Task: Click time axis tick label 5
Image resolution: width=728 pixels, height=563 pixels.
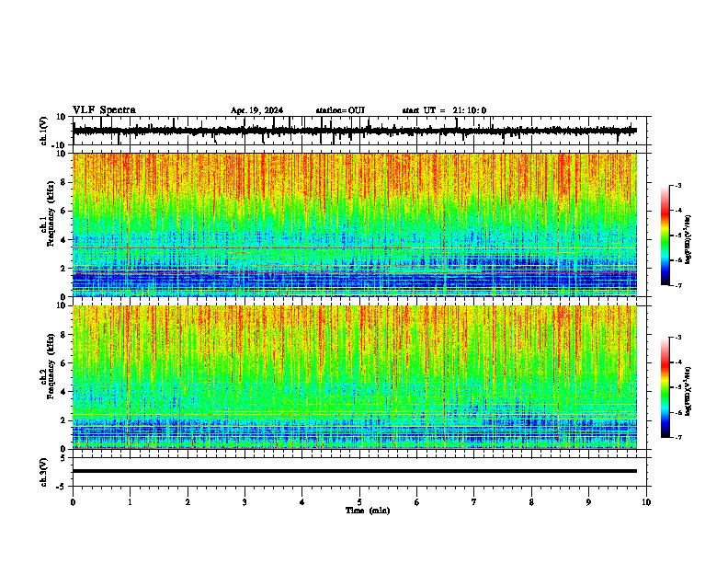Action: pos(359,502)
